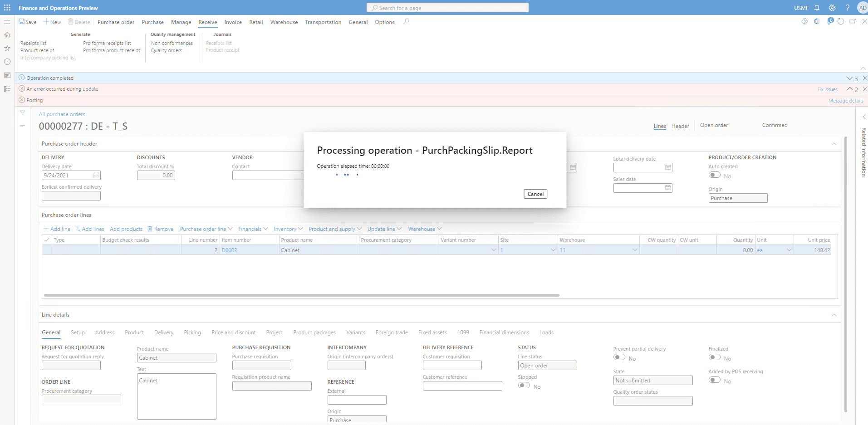Toggle Prevent partial delivery switch

tap(619, 357)
